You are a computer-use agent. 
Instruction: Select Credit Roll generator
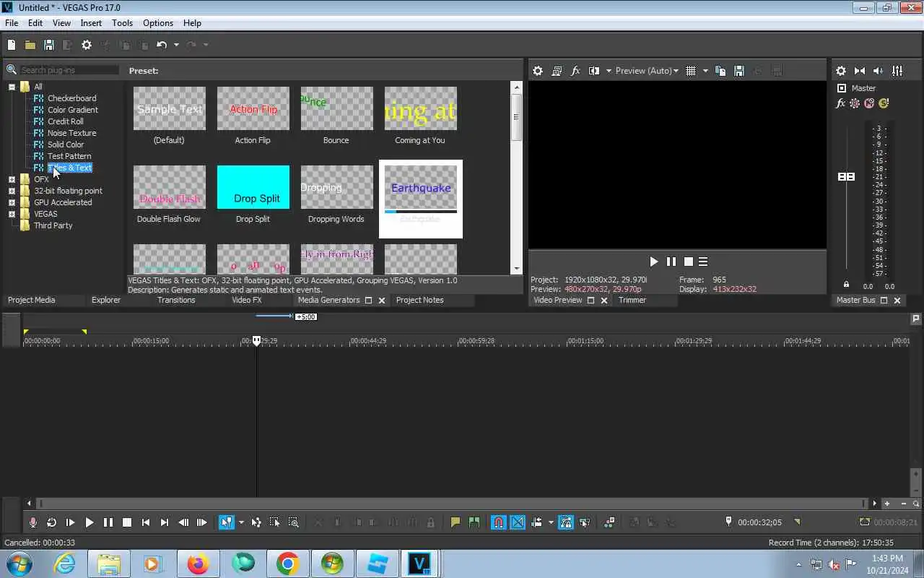pos(65,121)
